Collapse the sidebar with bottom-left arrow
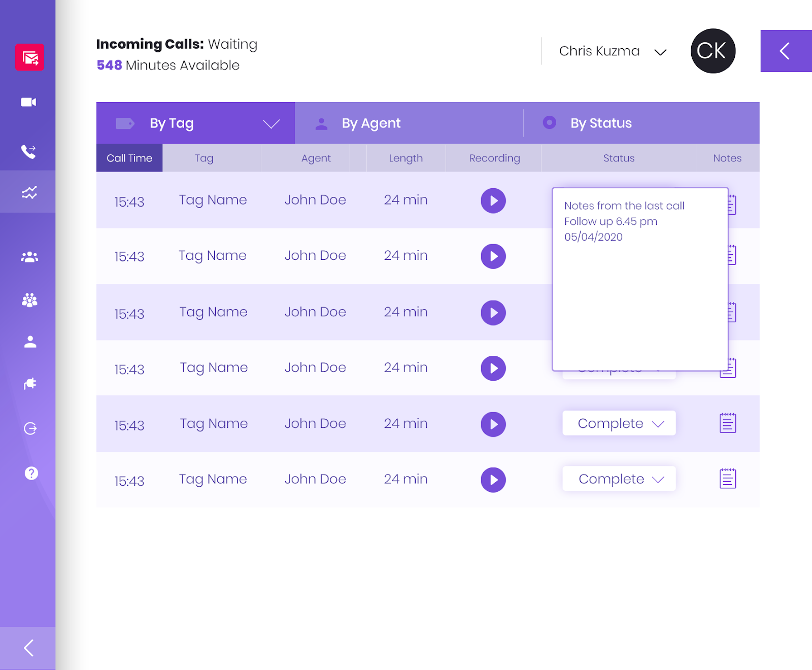 28,648
